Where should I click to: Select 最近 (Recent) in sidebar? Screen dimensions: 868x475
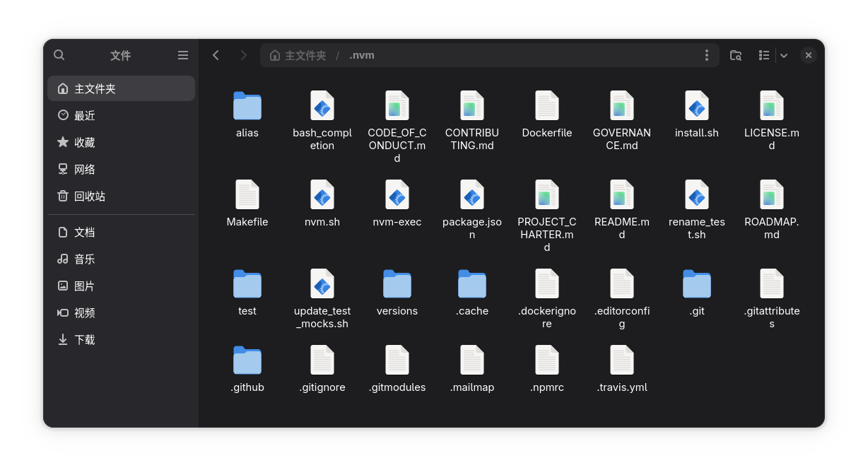pyautogui.click(x=85, y=116)
